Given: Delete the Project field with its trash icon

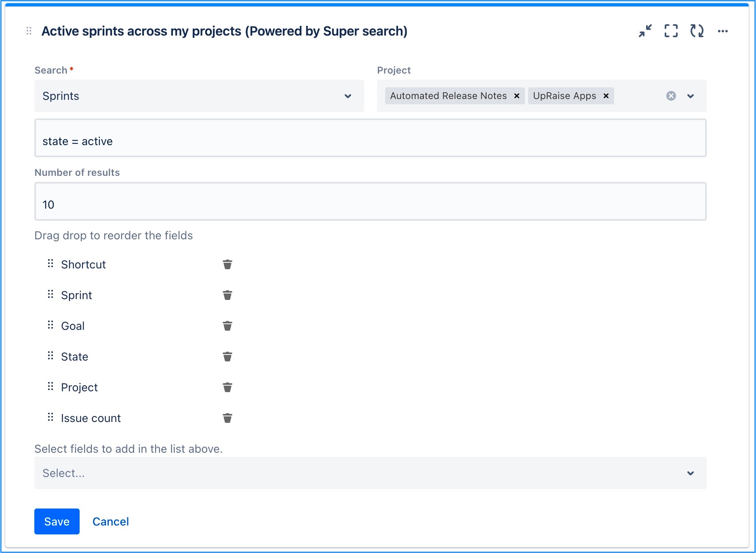Looking at the screenshot, I should click(x=227, y=387).
